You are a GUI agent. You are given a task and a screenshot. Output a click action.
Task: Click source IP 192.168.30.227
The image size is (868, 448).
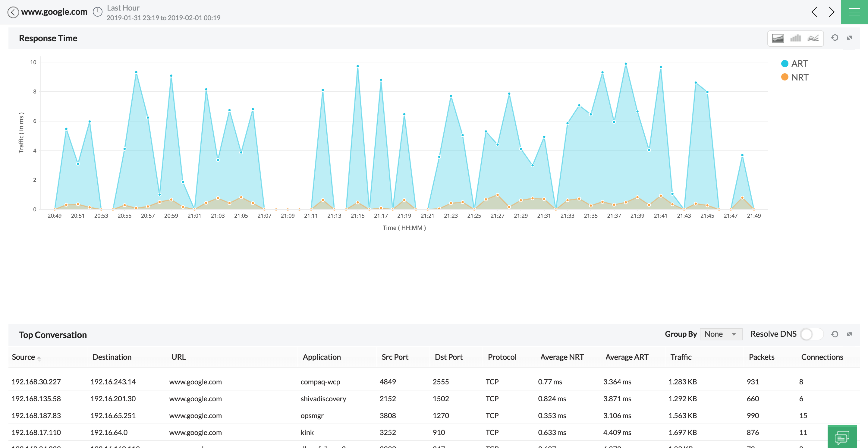36,382
